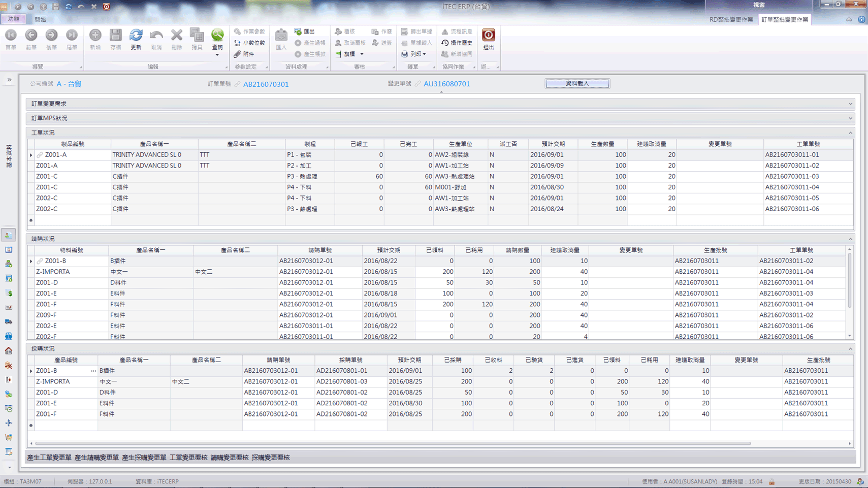The width and height of the screenshot is (868, 488).
Task: Open 操作歷史 operation history icon
Action: coord(445,43)
